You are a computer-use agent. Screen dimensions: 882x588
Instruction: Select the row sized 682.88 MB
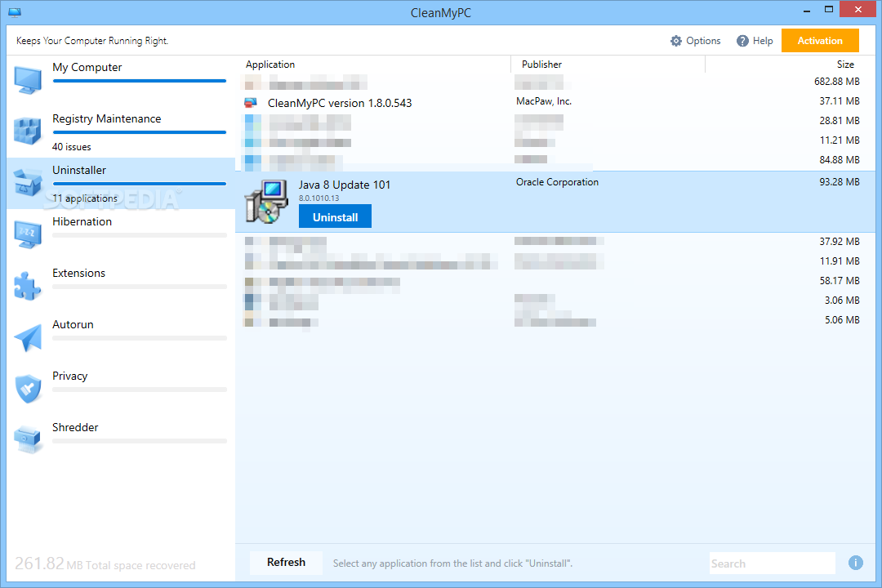[556, 82]
